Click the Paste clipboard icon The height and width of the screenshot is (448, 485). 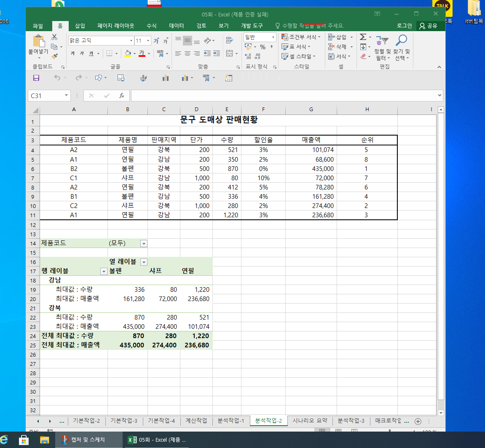39,41
